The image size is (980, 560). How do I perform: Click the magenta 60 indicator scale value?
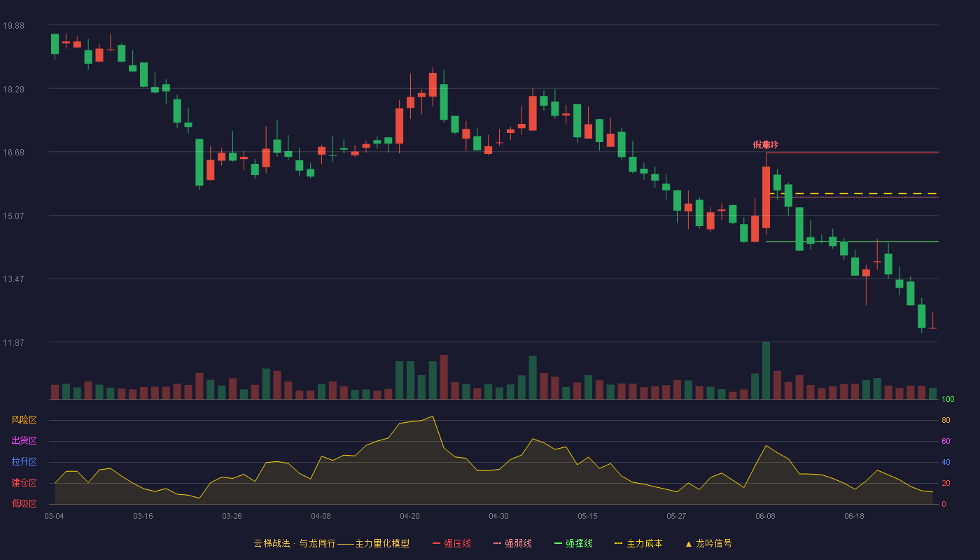[946, 441]
